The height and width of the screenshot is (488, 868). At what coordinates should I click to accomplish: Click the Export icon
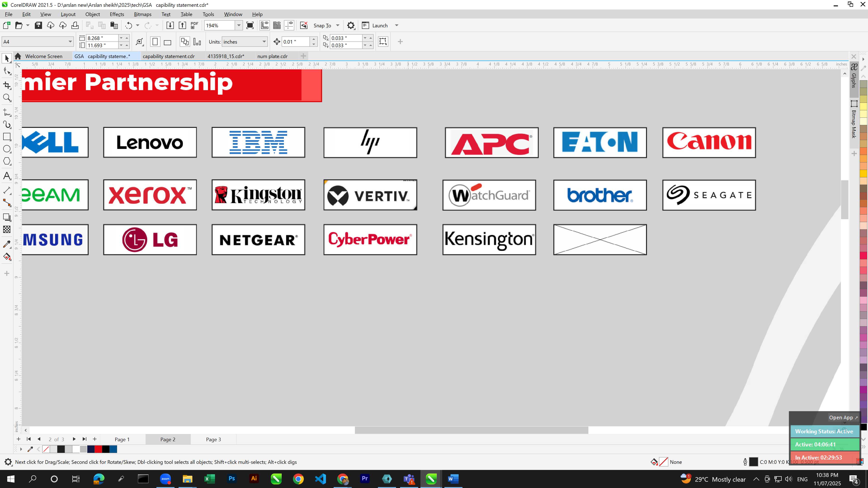182,26
